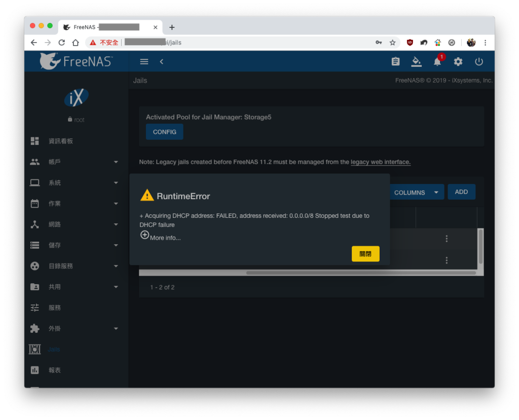Click the settings gear icon in header
519x420 pixels.
[458, 62]
